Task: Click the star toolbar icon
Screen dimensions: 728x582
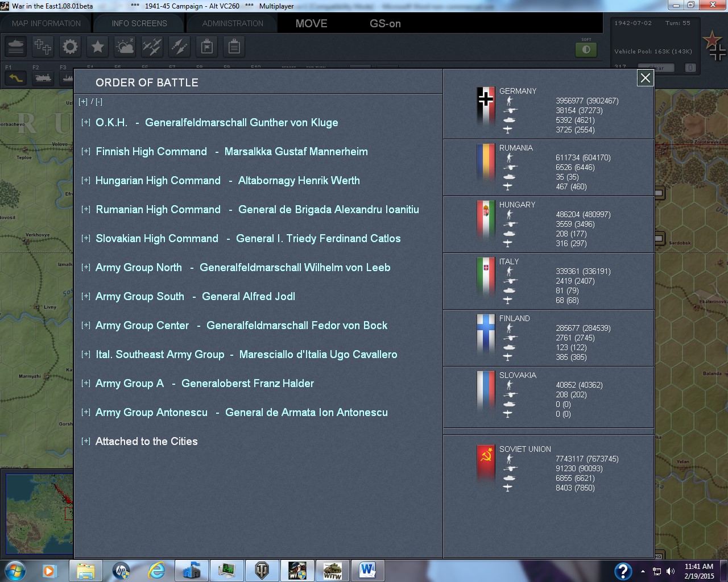Action: coord(98,47)
